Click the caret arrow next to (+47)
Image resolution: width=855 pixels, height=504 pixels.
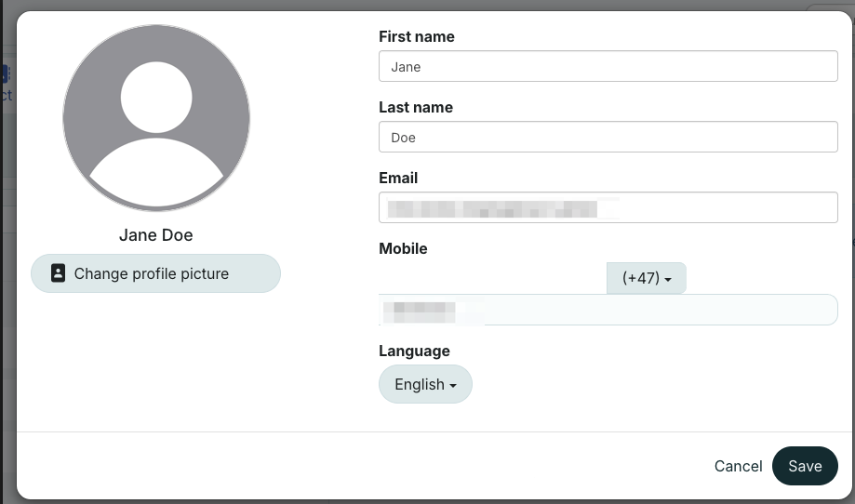point(668,279)
